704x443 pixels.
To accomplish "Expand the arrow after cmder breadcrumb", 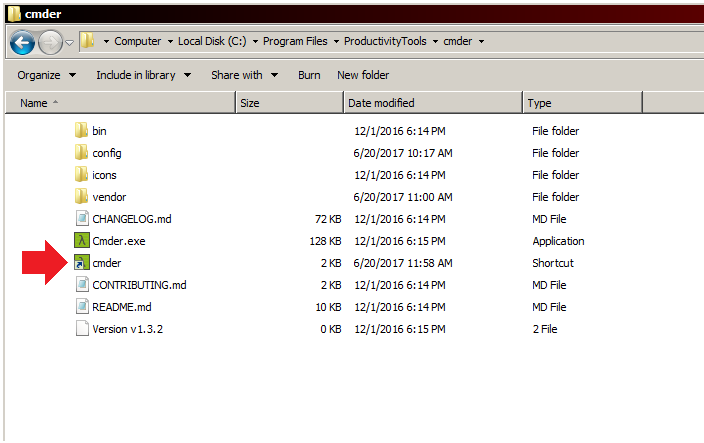I will [x=481, y=41].
